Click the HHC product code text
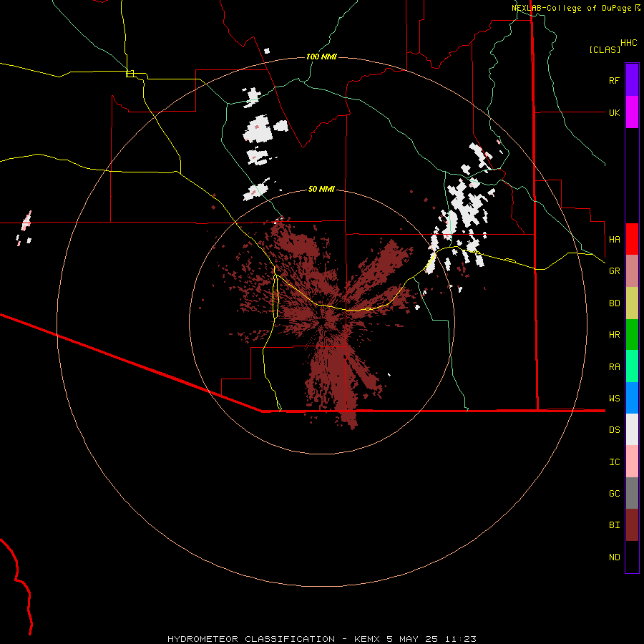Image resolution: width=644 pixels, height=644 pixels. tap(628, 43)
